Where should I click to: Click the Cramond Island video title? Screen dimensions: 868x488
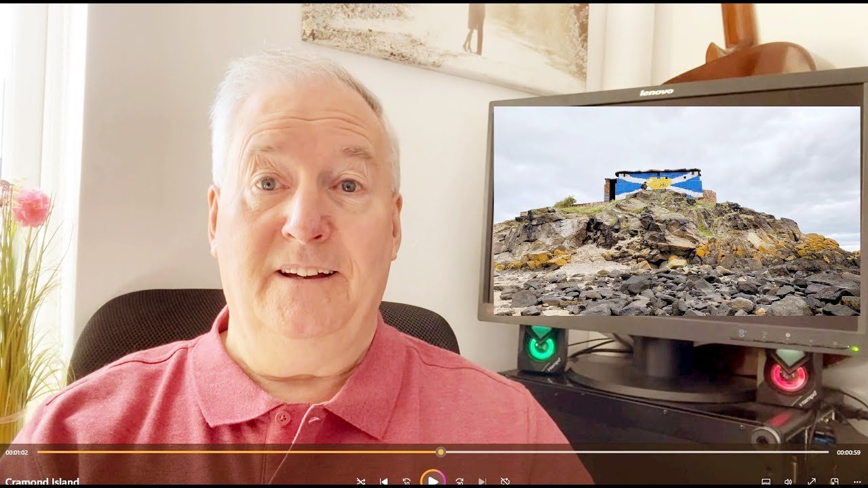pyautogui.click(x=42, y=482)
